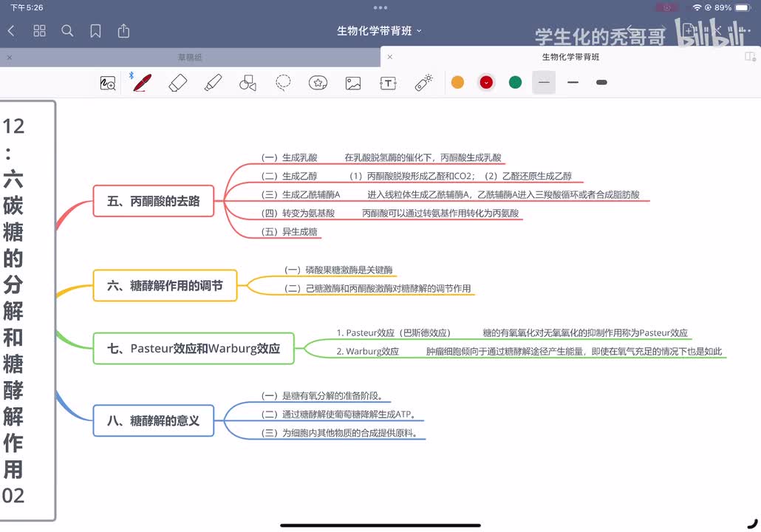This screenshot has height=532, width=761.
Task: Open the search magnifier
Action: 67,31
